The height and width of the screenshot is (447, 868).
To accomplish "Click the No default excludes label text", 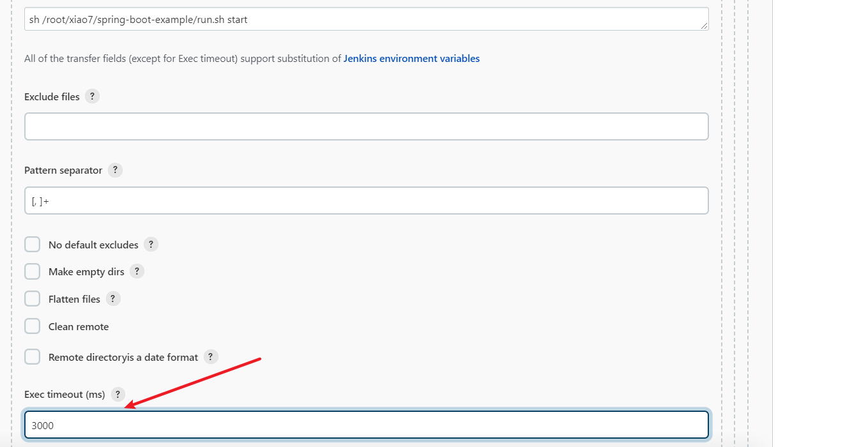I will point(93,245).
